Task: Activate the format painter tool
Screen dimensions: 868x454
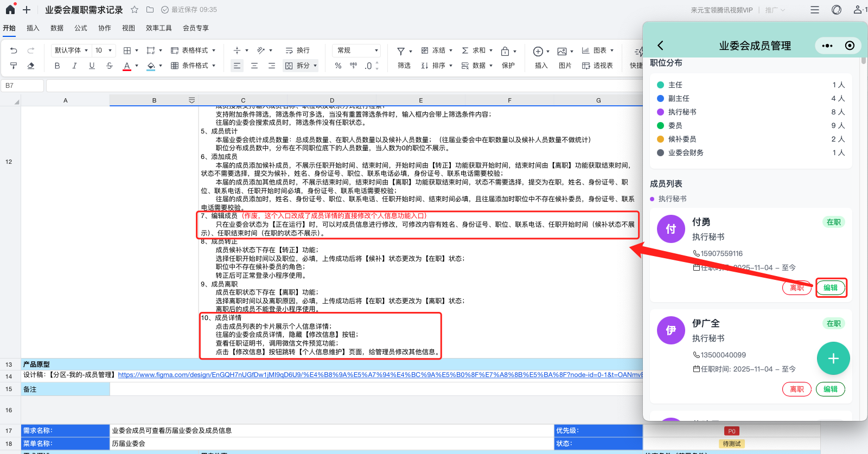Action: (14, 66)
